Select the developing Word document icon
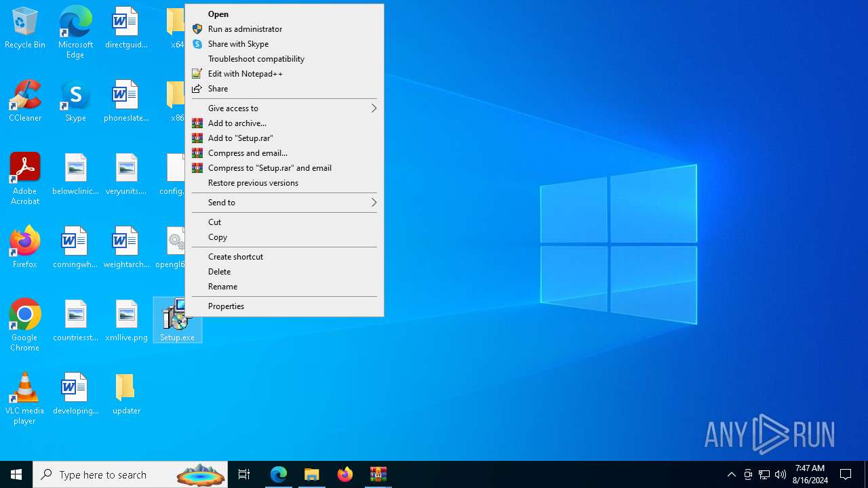This screenshot has width=868, height=488. (75, 394)
